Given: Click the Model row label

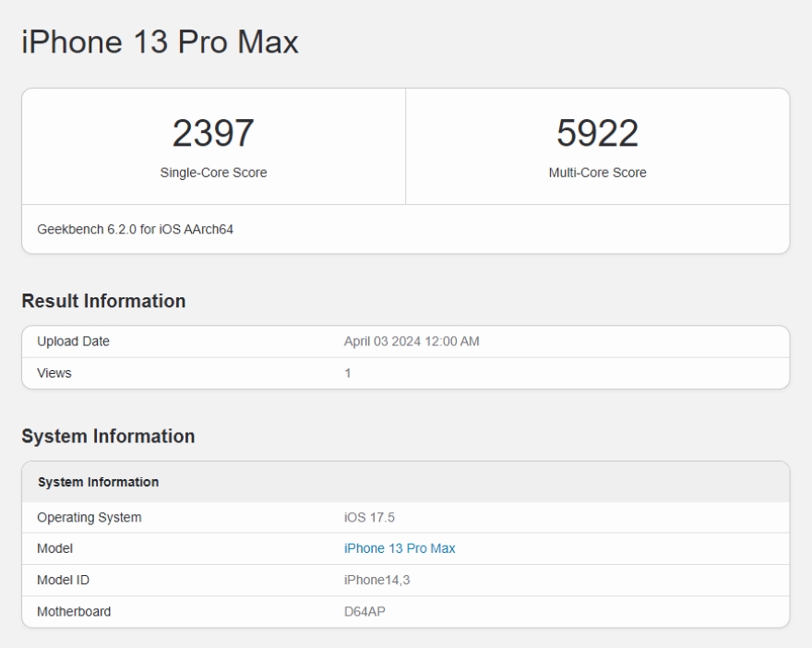Looking at the screenshot, I should tap(54, 548).
